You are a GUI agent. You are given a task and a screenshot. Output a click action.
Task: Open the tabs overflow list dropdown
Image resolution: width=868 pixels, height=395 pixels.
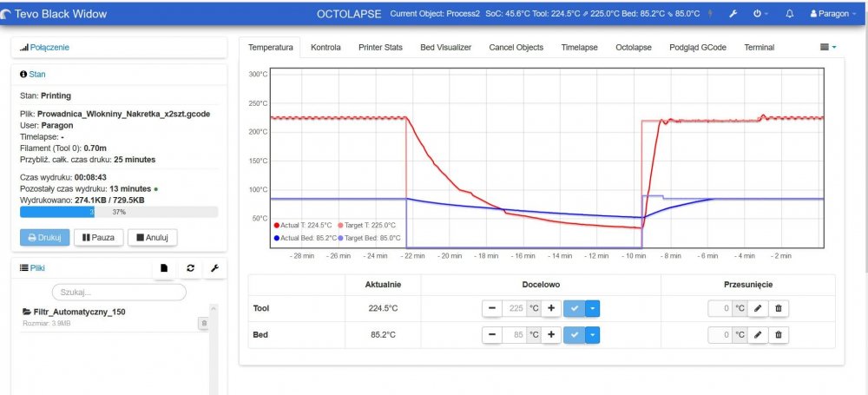pos(828,47)
